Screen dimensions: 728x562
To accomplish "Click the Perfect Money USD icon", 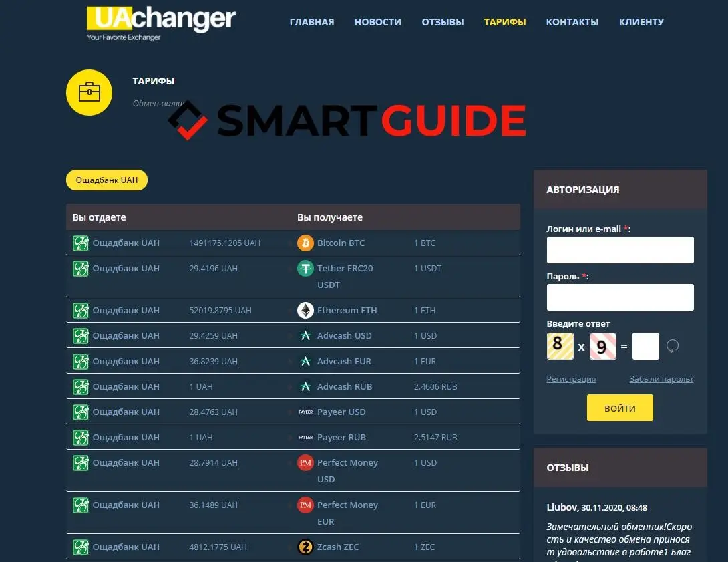I will [305, 462].
